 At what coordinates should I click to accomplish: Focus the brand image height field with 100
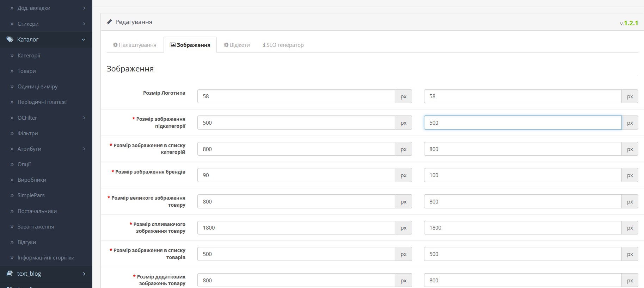click(522, 175)
